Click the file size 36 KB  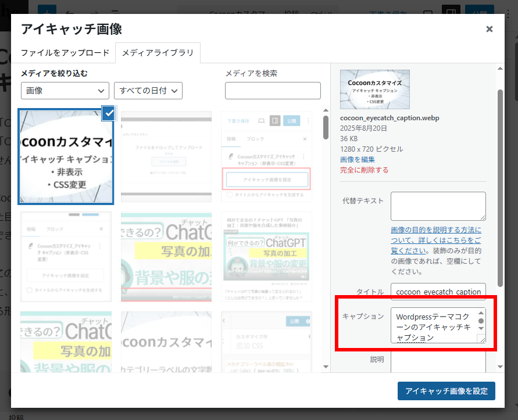(x=349, y=139)
